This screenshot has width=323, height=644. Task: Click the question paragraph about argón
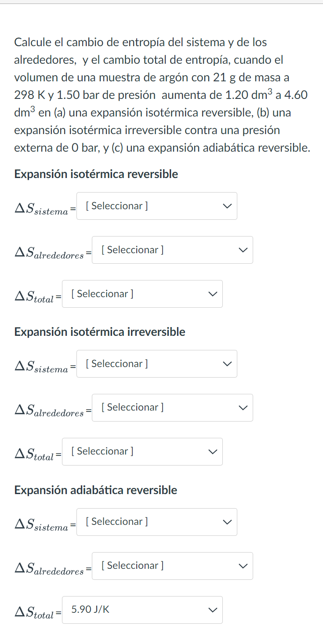(x=162, y=95)
